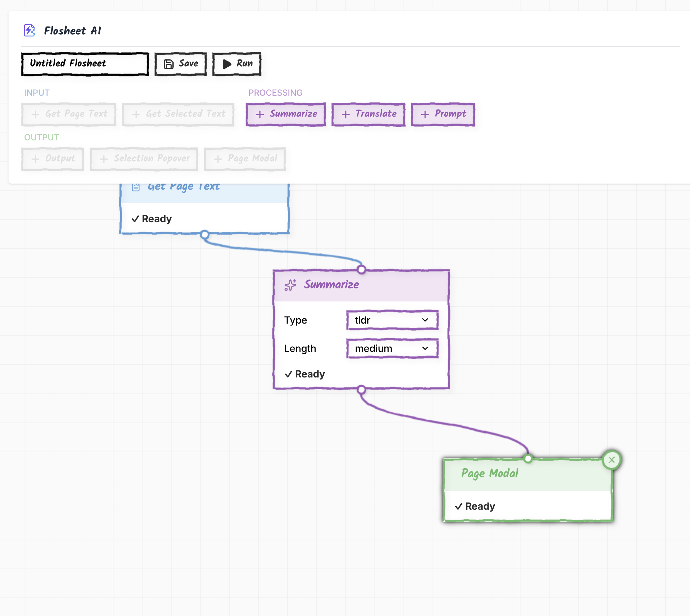Open the Type dropdown showing tldr
The width and height of the screenshot is (690, 616).
(x=392, y=320)
